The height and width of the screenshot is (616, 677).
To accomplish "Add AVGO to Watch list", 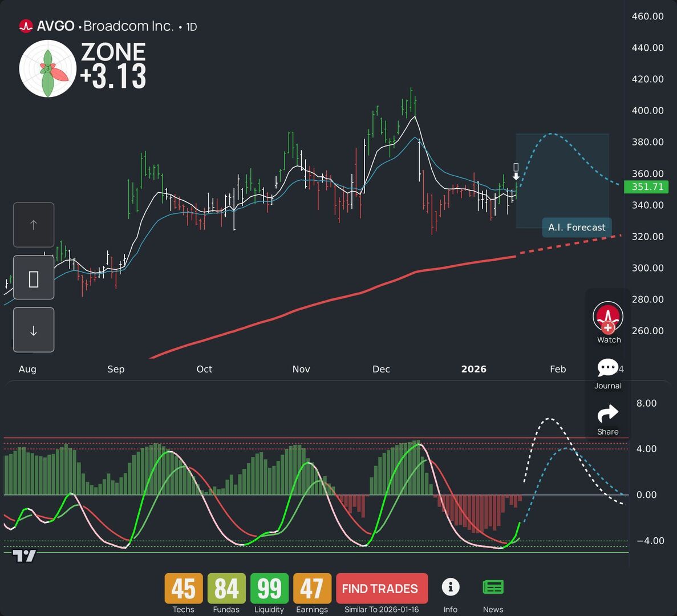I will pos(608,322).
